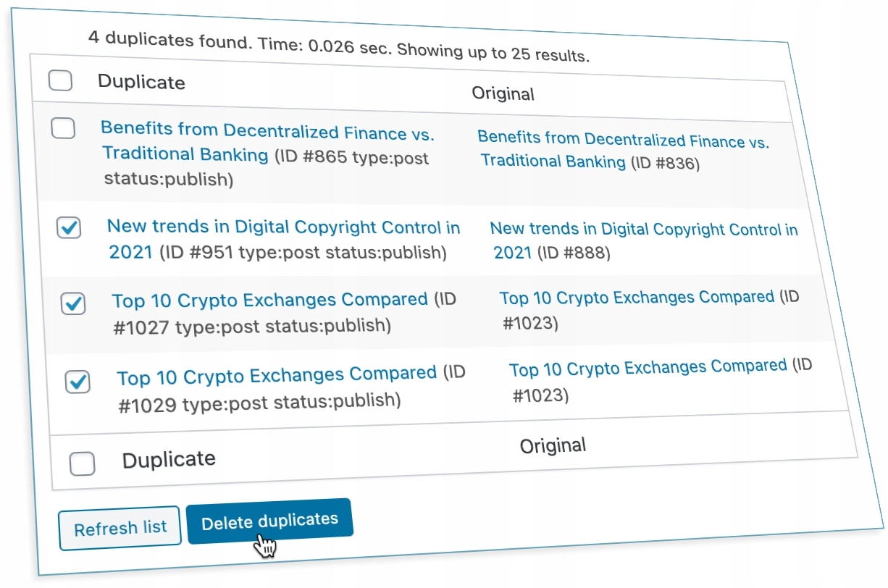
Task: Click the bottom Original footer label
Action: 553,446
